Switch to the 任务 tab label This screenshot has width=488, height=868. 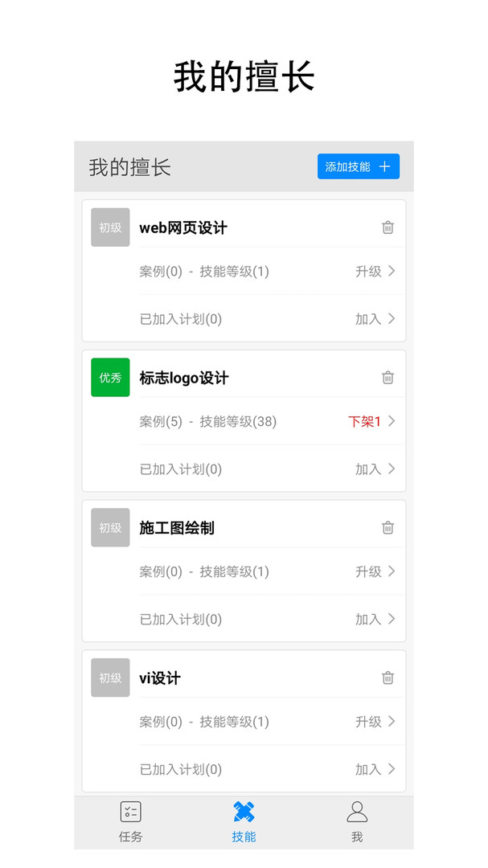(130, 837)
